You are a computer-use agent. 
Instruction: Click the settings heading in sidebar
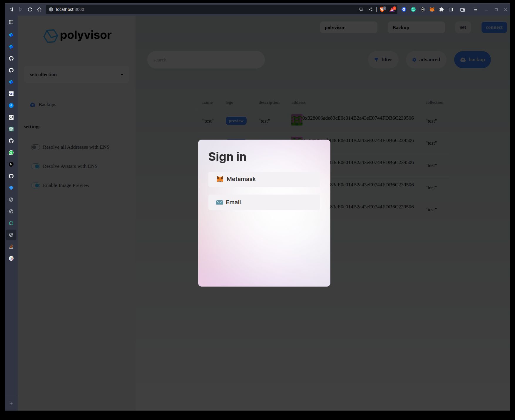32,127
